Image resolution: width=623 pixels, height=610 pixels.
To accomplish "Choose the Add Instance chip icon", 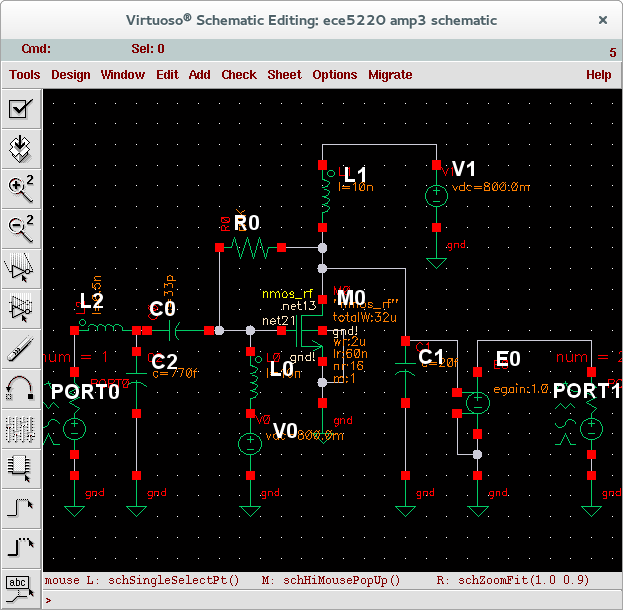I will [x=21, y=469].
